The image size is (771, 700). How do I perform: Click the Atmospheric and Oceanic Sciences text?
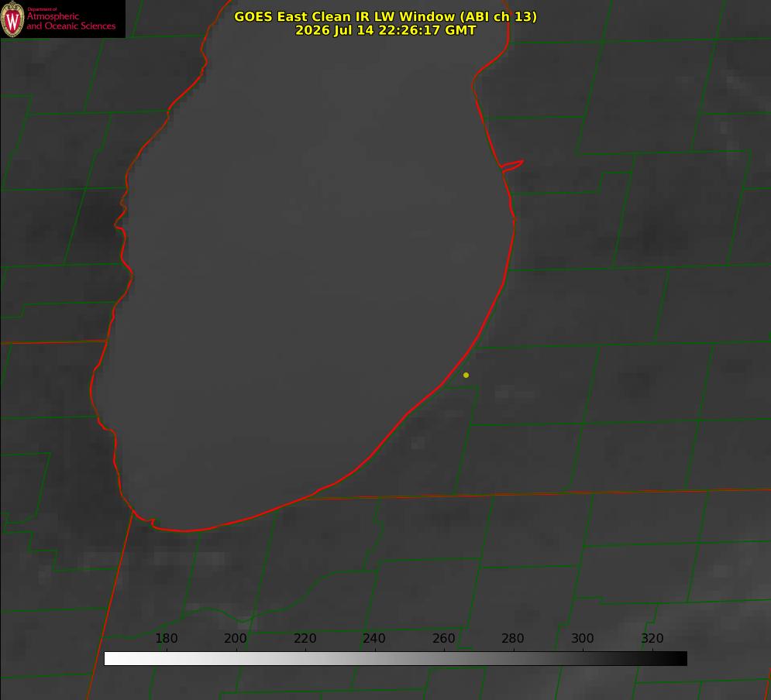click(71, 21)
